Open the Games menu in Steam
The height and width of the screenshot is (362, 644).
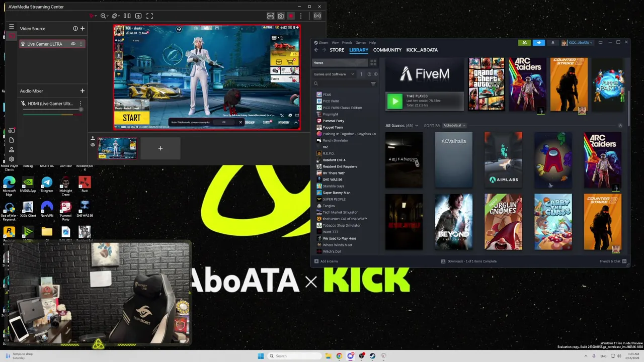(361, 43)
